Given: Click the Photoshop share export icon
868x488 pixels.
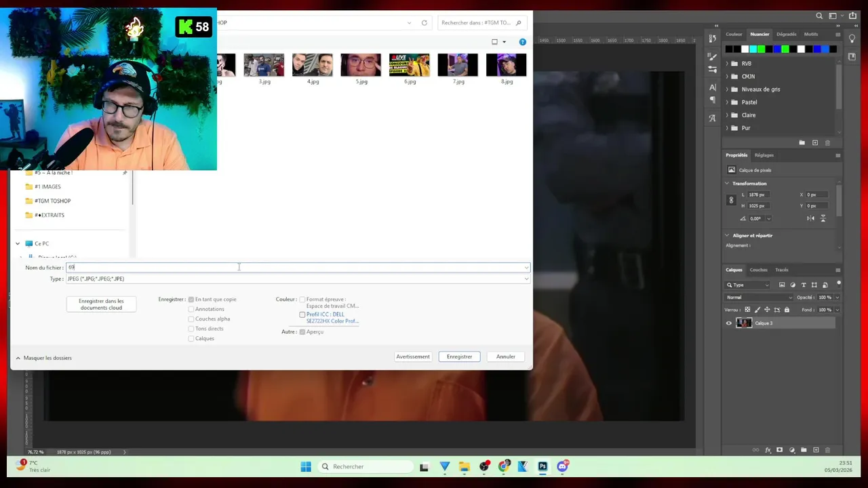Looking at the screenshot, I should click(852, 16).
